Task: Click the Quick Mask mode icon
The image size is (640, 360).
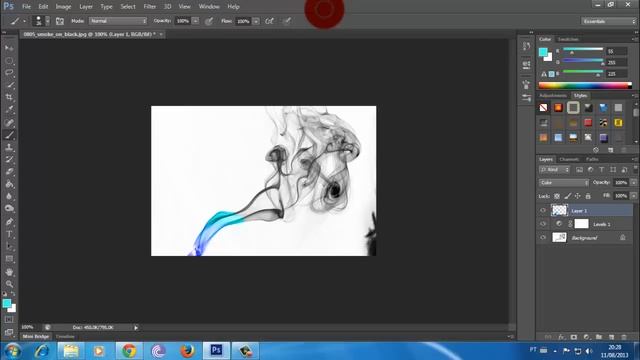Action: tap(9, 320)
